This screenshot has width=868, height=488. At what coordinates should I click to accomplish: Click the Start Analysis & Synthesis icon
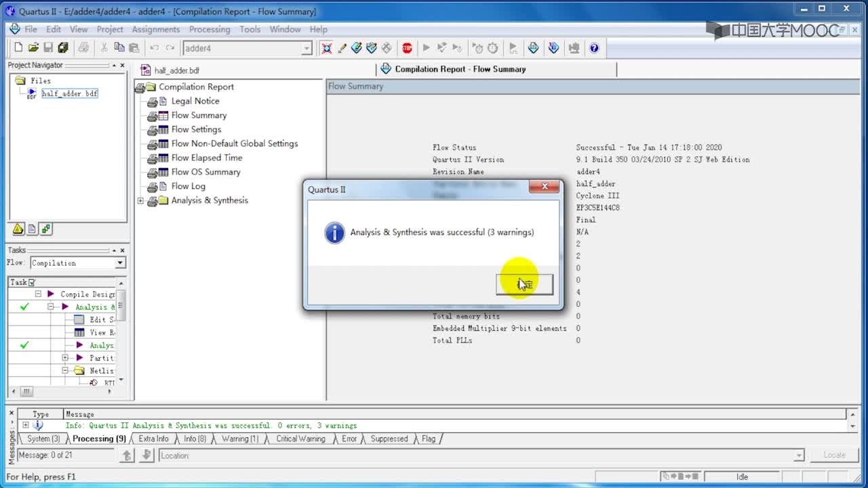tap(441, 47)
